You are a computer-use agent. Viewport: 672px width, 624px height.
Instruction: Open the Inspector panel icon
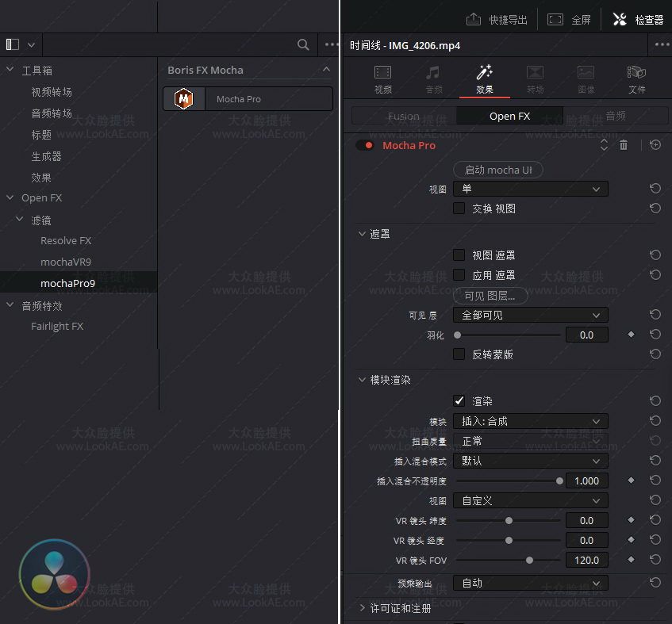click(x=620, y=20)
